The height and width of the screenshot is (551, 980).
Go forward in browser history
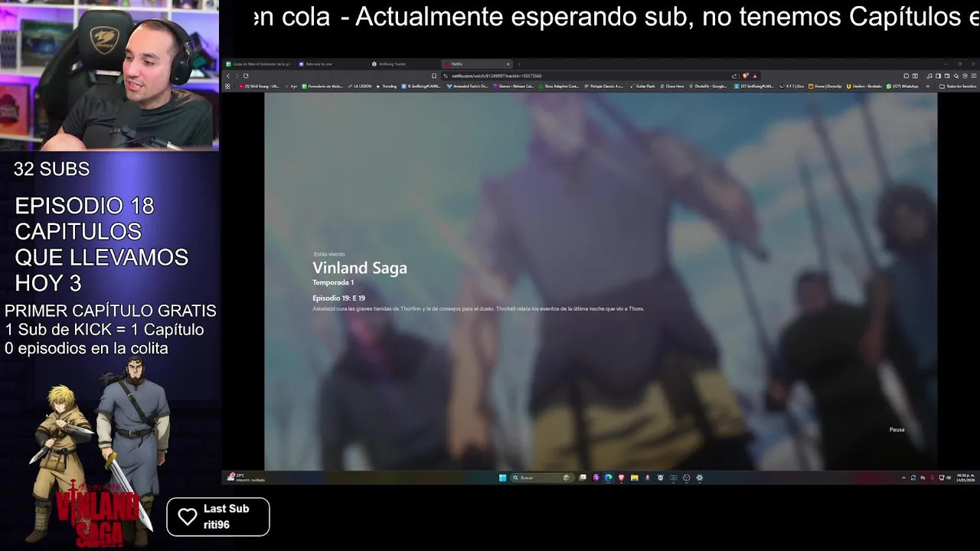[237, 76]
